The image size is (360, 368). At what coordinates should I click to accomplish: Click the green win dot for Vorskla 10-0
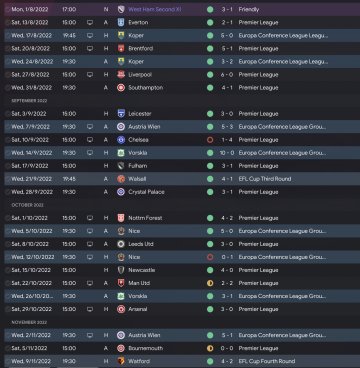[x=210, y=153]
